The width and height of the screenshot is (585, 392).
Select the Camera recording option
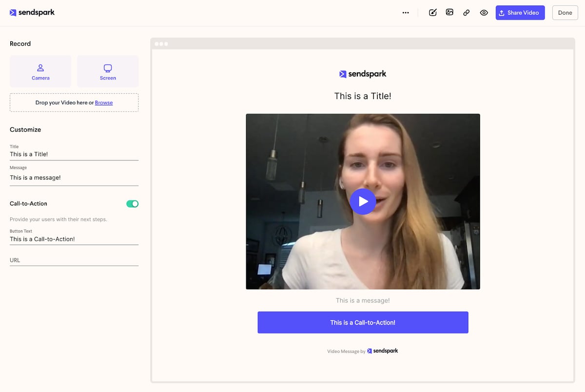point(40,71)
